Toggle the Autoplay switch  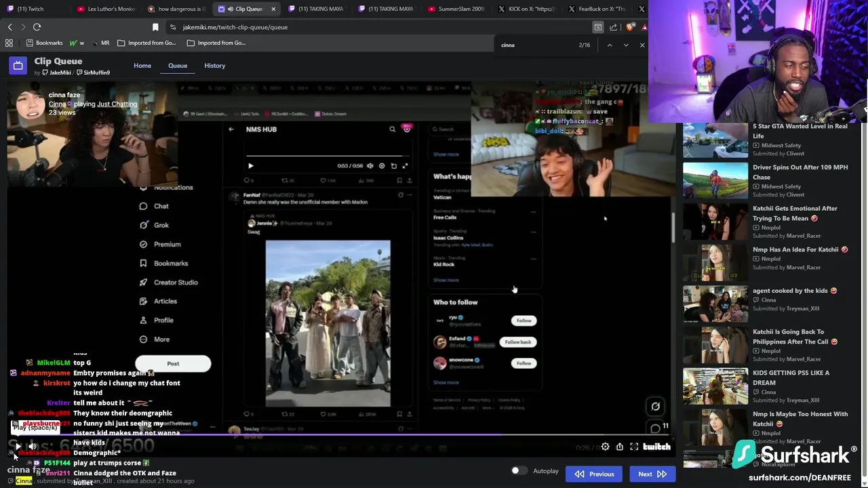point(519,470)
